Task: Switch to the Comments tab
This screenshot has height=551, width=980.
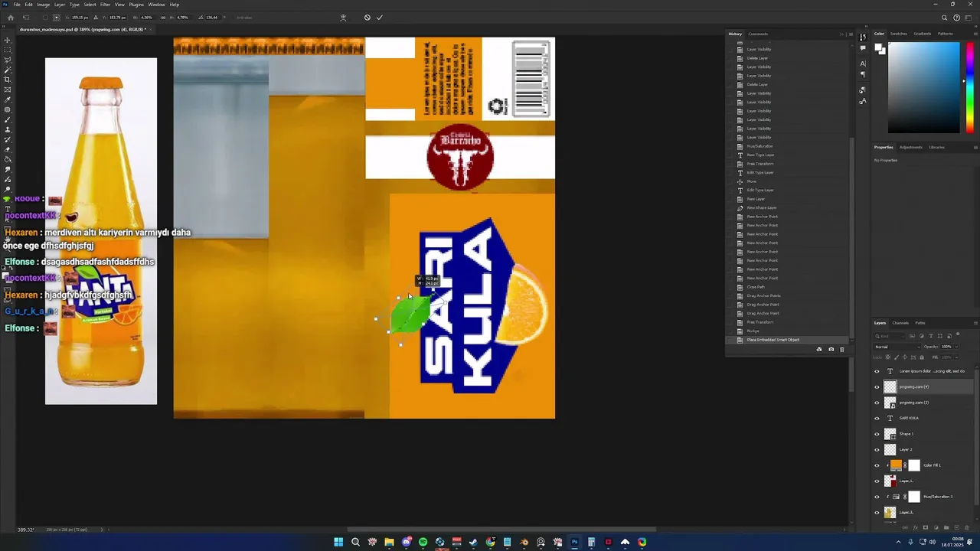Action: coord(758,34)
